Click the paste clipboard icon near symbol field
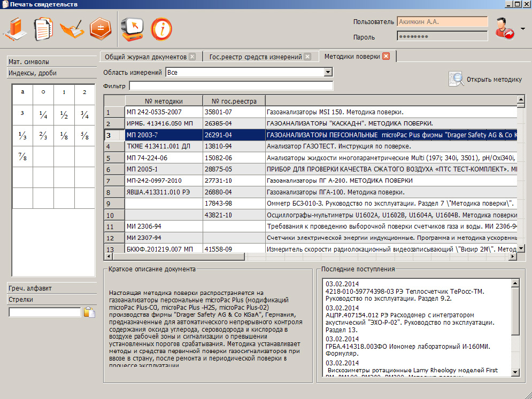The image size is (532, 399). tap(89, 312)
